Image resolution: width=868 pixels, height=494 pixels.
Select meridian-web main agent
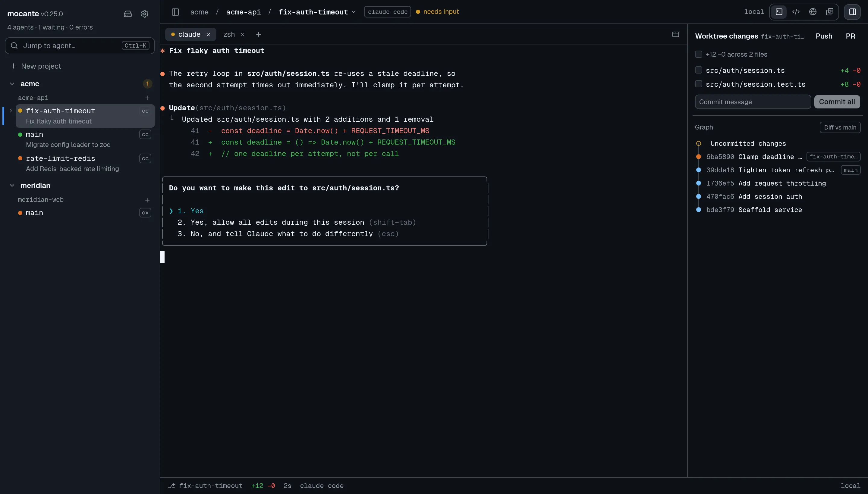point(85,213)
